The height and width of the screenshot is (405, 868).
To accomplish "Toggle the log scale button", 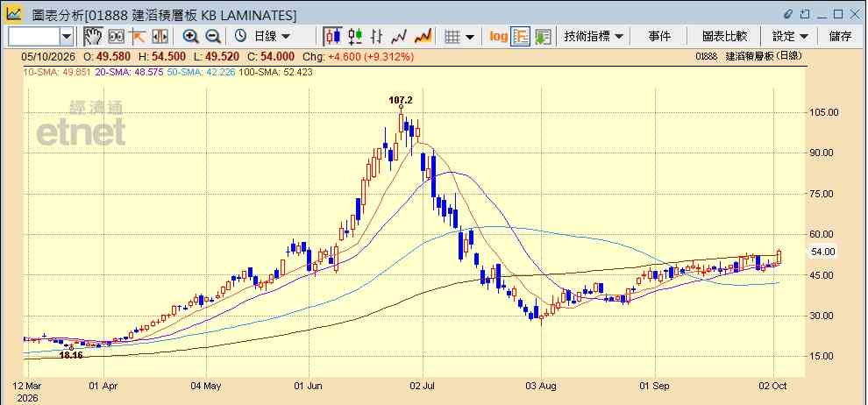I will click(x=498, y=37).
